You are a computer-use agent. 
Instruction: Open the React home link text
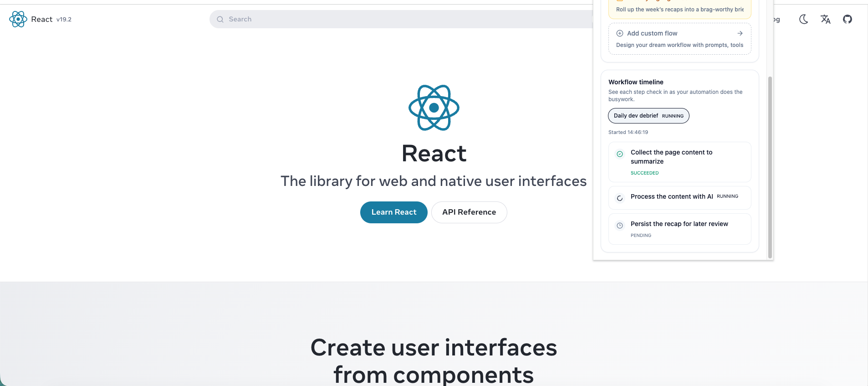point(42,19)
